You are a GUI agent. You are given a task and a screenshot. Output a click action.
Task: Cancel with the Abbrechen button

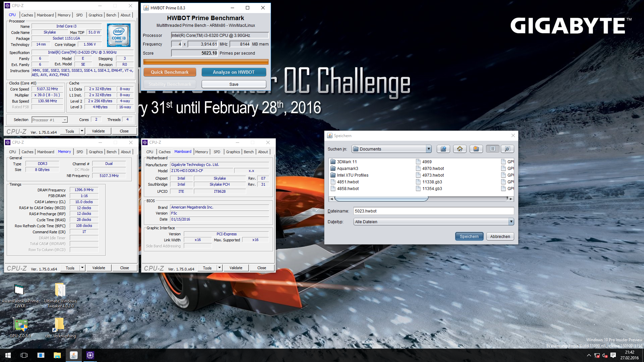500,236
